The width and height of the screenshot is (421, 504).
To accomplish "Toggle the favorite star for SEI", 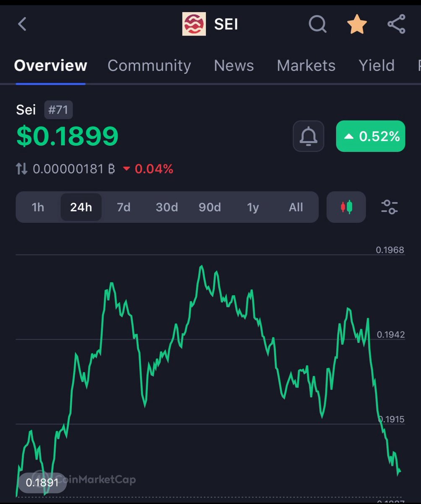I will pos(357,24).
